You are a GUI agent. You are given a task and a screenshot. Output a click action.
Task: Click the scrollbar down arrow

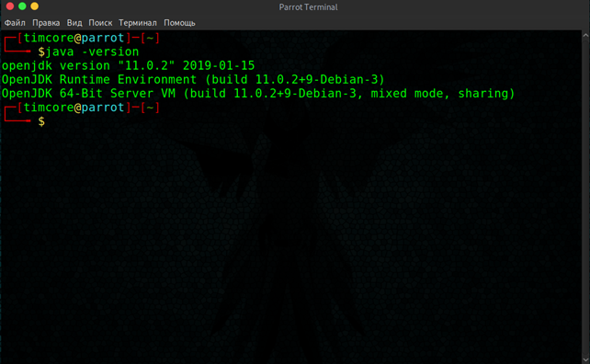[x=585, y=359]
